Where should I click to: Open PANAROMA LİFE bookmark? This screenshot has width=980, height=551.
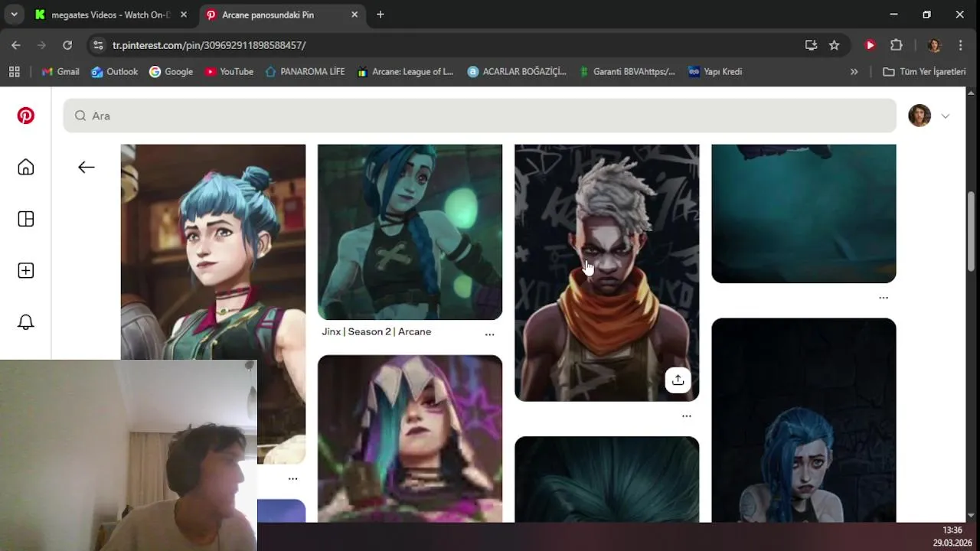click(305, 71)
